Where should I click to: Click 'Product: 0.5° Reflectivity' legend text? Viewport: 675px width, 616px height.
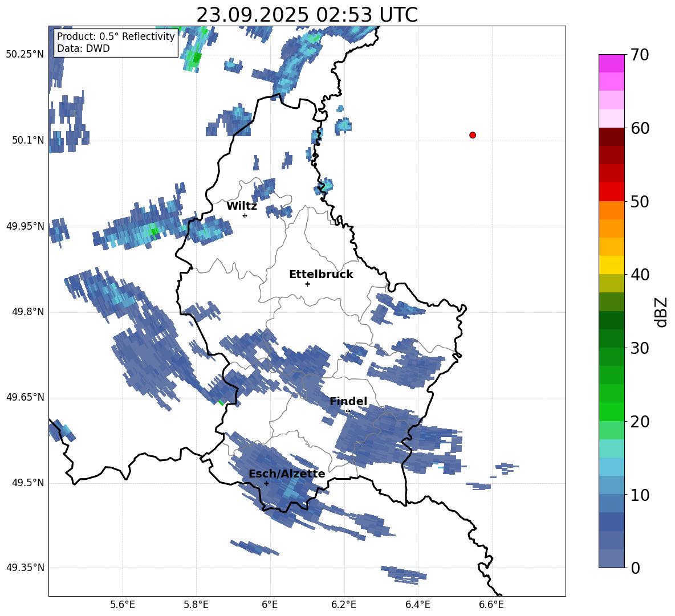(x=116, y=36)
